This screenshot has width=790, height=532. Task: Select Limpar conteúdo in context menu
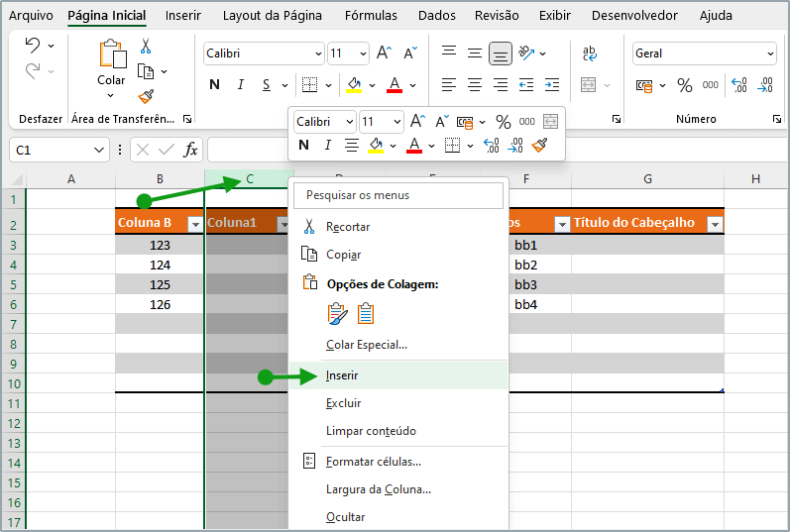398,431
